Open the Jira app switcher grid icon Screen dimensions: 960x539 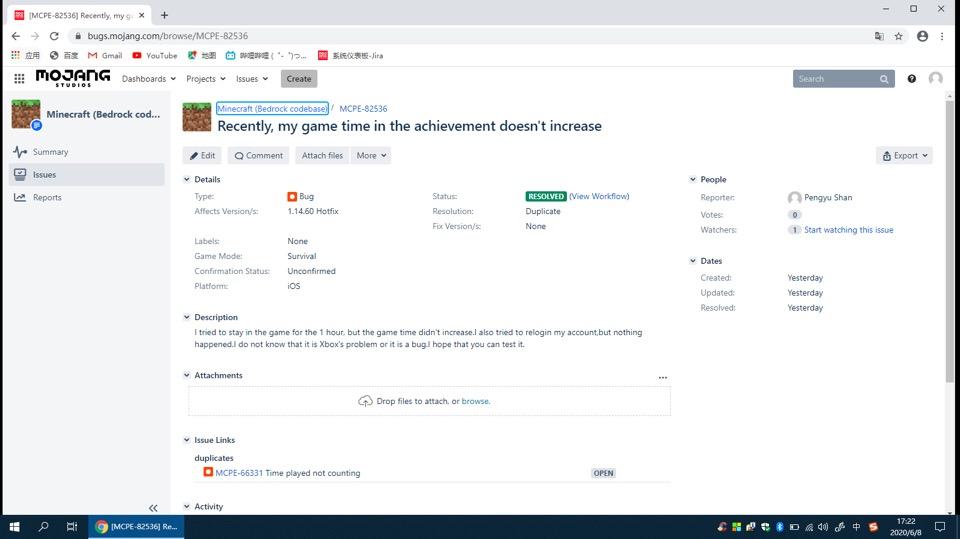[x=19, y=79]
